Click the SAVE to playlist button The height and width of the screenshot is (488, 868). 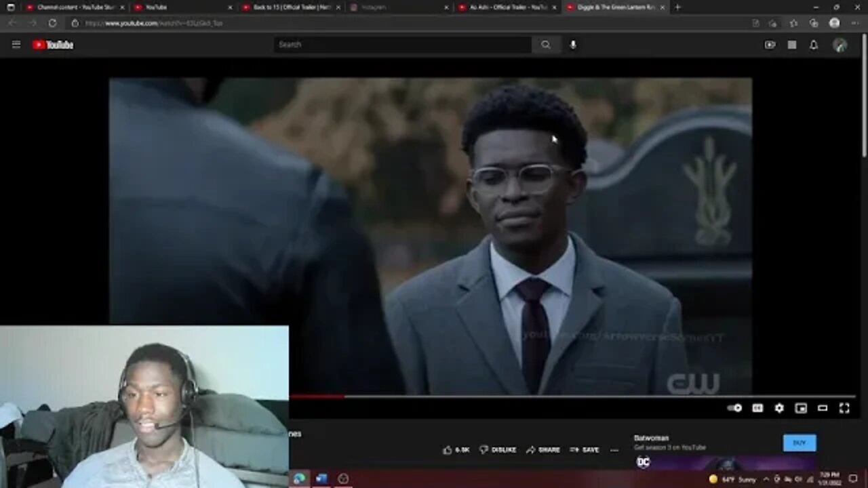point(584,449)
